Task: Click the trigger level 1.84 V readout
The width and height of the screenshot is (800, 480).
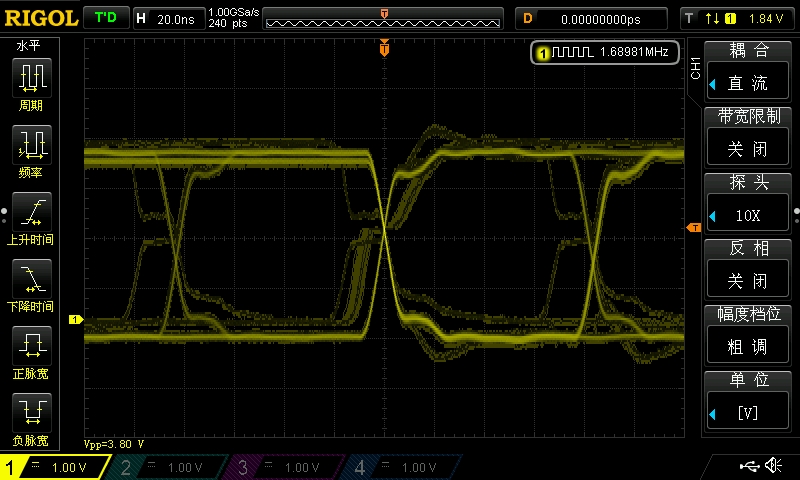Action: coord(765,19)
